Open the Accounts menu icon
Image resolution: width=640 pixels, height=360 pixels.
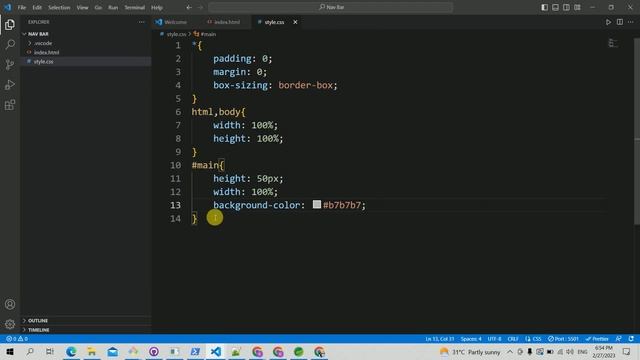coord(10,304)
